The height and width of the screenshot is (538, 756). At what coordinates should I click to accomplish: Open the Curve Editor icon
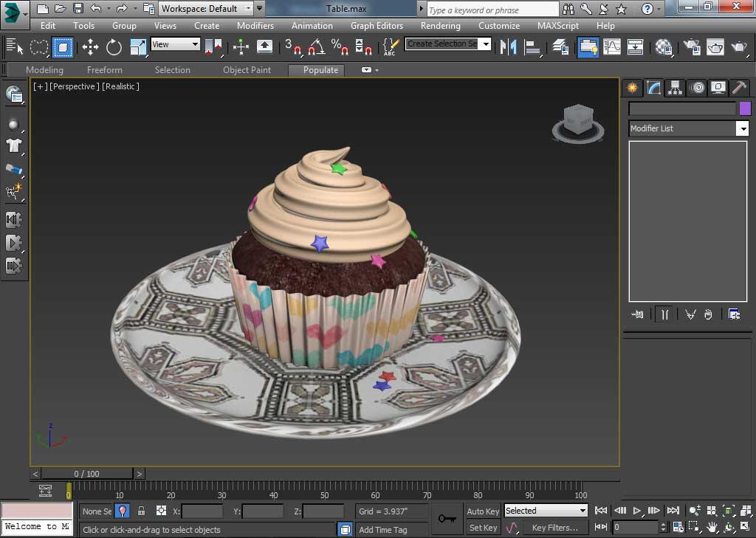(612, 47)
